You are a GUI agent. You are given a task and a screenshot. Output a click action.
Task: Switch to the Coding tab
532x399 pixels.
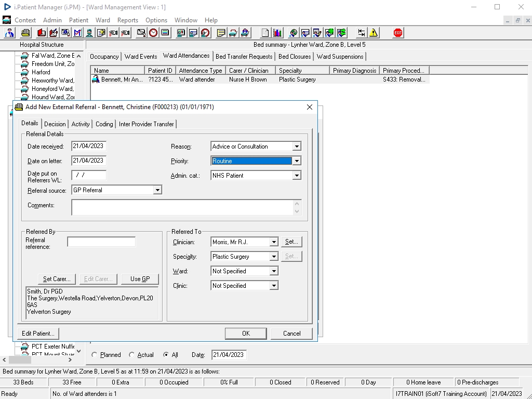coord(104,124)
